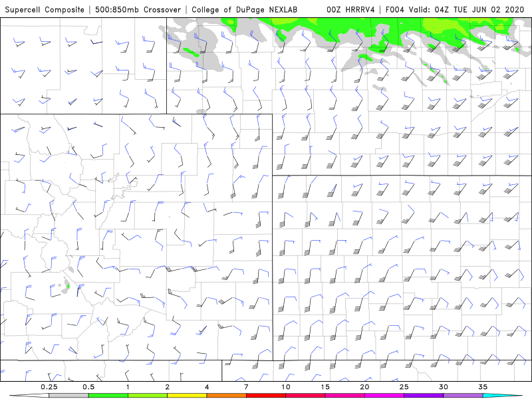Click the "20" legend value

point(364,387)
